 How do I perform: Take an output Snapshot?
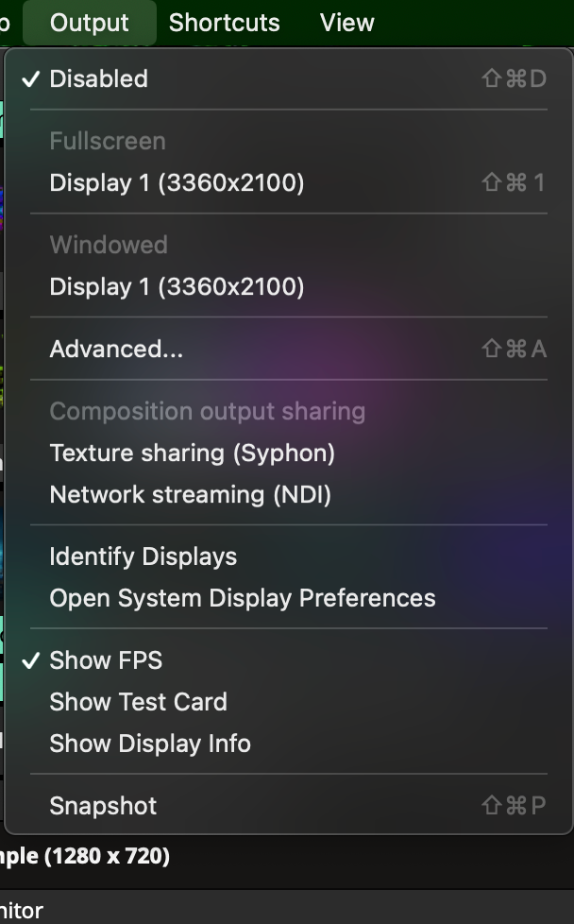(103, 806)
